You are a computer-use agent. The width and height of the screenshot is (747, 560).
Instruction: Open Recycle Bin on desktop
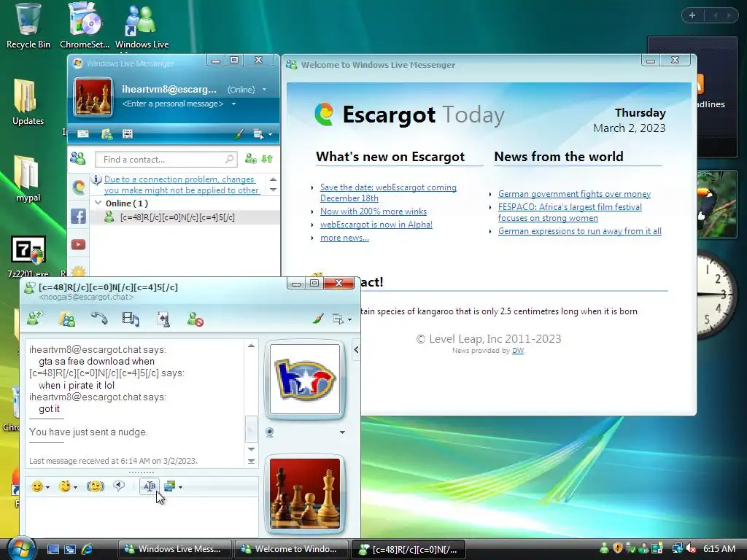coord(28,26)
